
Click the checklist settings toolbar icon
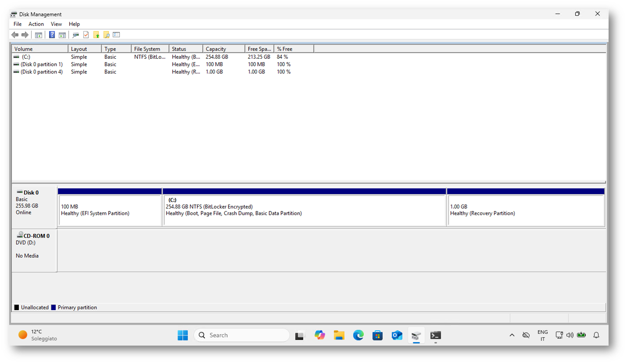tap(116, 35)
